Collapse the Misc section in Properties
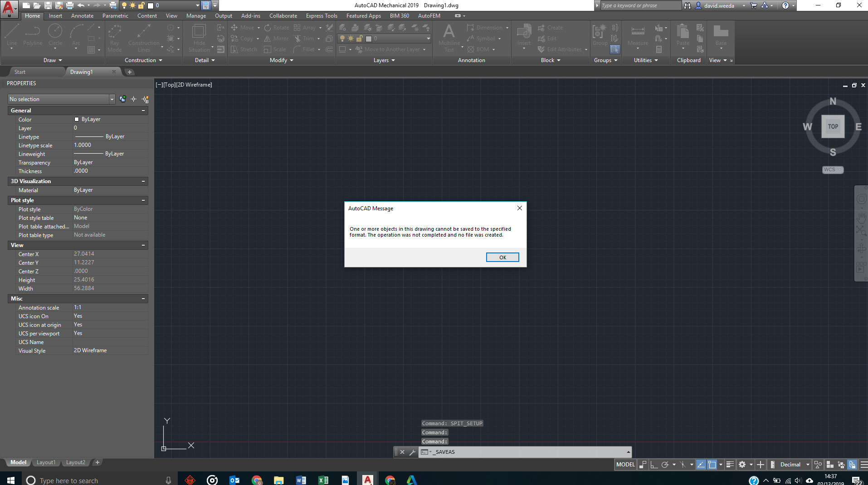The width and height of the screenshot is (868, 485). [143, 299]
